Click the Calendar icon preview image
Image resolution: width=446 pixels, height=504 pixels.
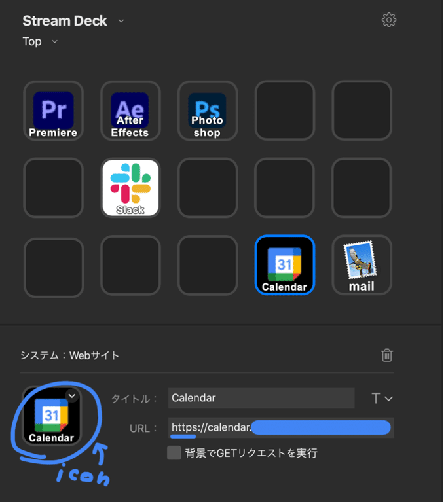(52, 417)
